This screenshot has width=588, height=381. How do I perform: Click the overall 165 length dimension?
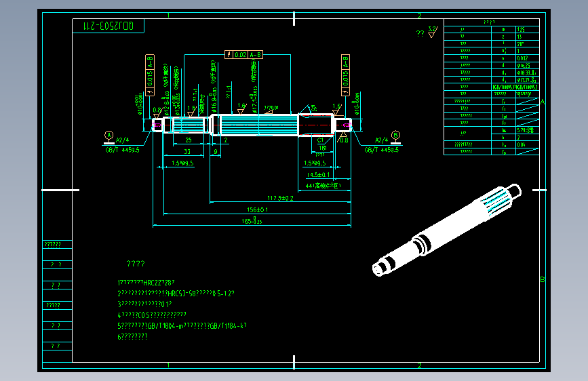coord(252,220)
